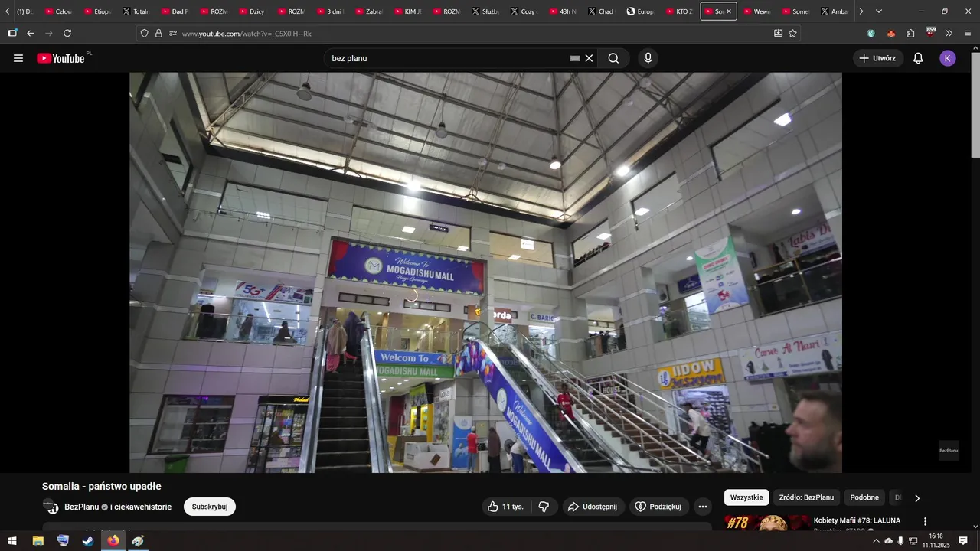The height and width of the screenshot is (551, 980).
Task: Open the extension with 859 badge
Action: tap(930, 33)
